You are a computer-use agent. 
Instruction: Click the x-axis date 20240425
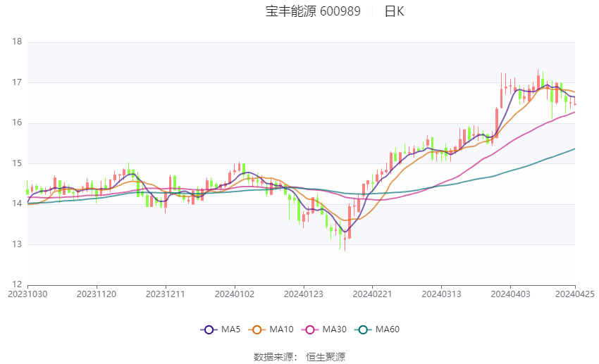click(574, 294)
